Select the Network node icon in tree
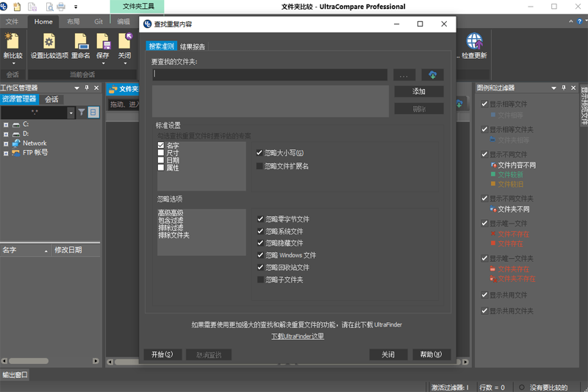The image size is (588, 392). 15,143
